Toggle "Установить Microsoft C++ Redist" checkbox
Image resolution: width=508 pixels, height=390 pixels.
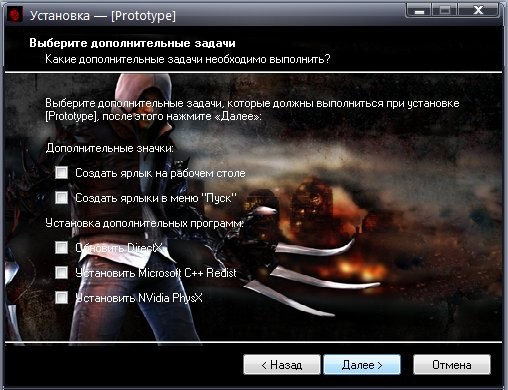point(61,273)
